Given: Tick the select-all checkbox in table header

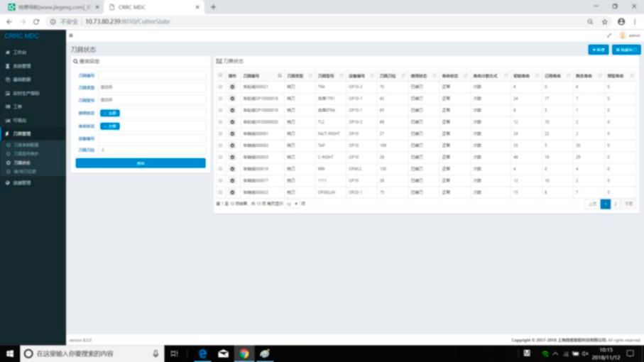Looking at the screenshot, I should click(x=220, y=75).
